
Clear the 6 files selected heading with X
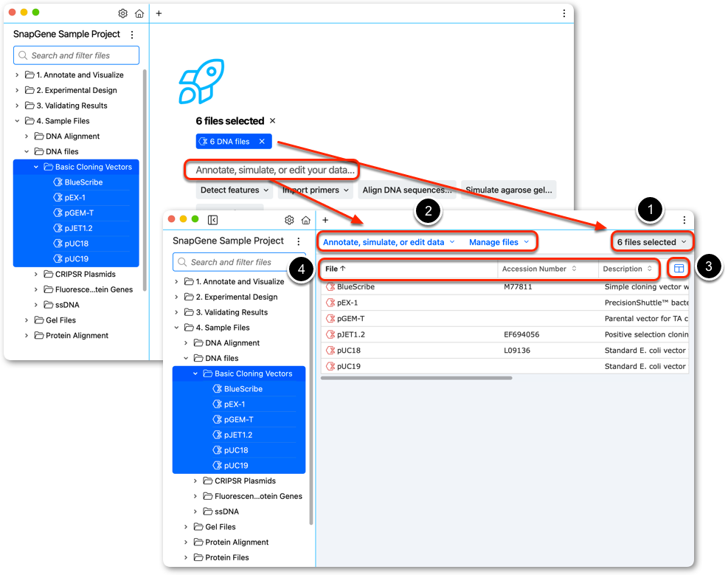(x=272, y=121)
